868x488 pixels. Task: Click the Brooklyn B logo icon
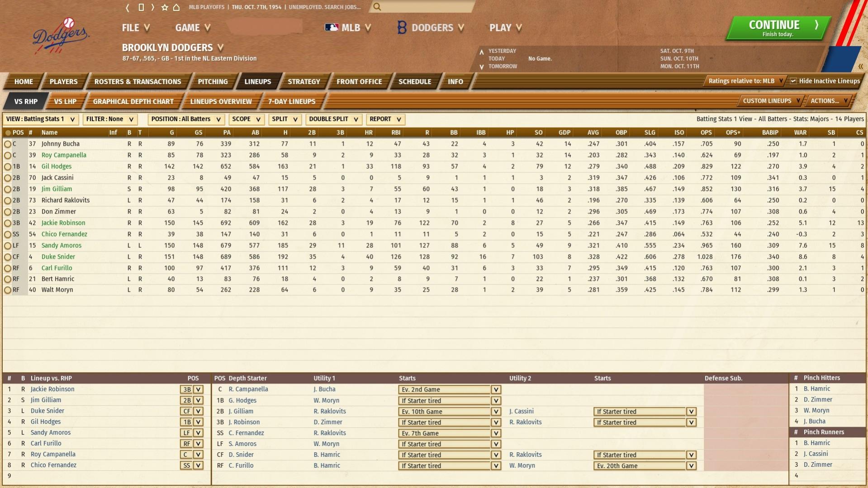(402, 28)
